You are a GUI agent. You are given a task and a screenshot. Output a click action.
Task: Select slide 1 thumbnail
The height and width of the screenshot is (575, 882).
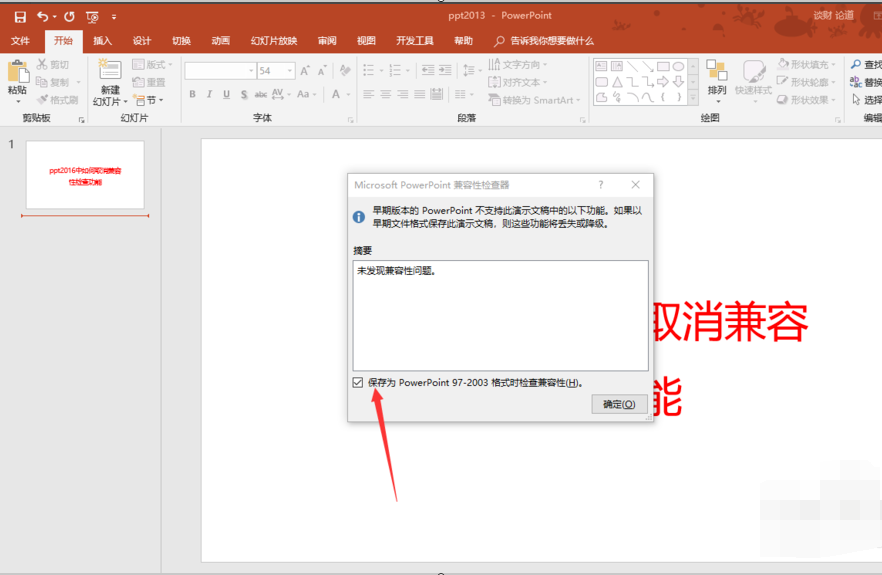[x=85, y=175]
